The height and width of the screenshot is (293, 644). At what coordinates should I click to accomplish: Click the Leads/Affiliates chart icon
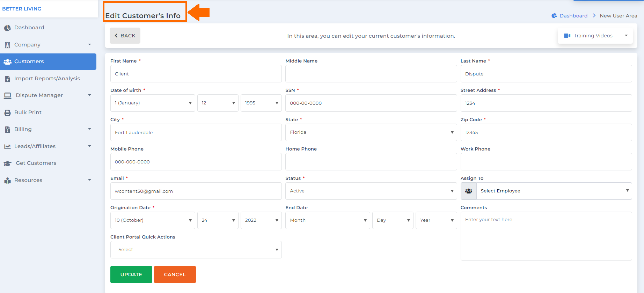coord(7,147)
